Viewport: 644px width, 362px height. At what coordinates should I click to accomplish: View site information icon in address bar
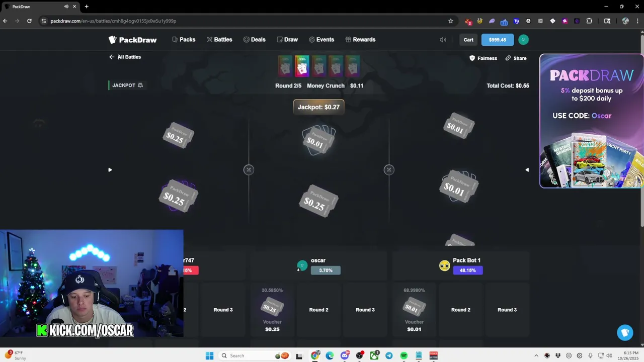point(44,21)
